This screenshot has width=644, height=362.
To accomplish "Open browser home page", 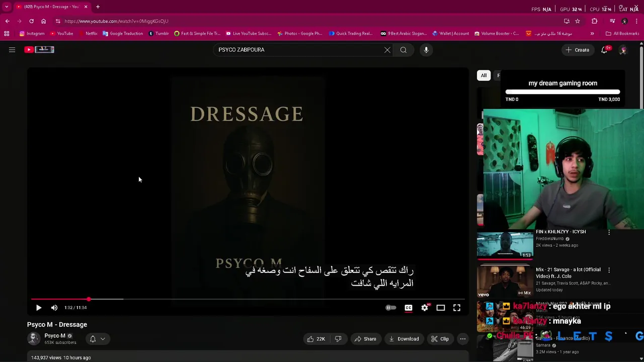I will pyautogui.click(x=43, y=21).
